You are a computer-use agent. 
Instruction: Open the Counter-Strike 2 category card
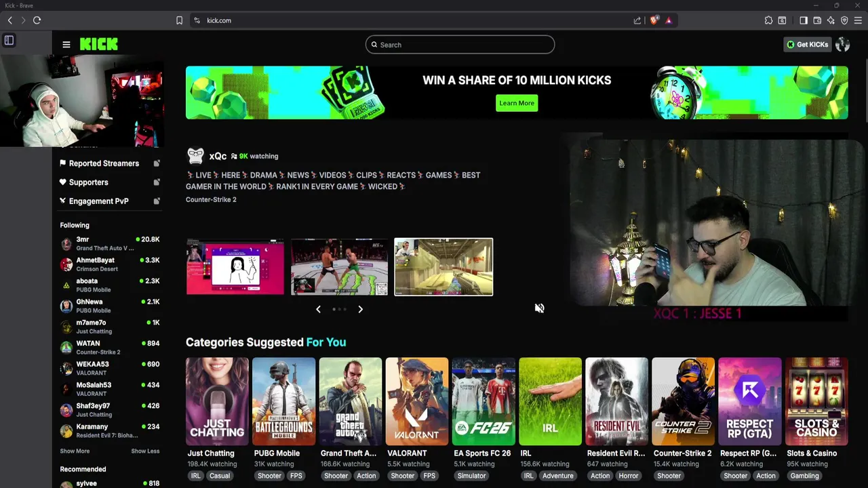[x=683, y=401]
